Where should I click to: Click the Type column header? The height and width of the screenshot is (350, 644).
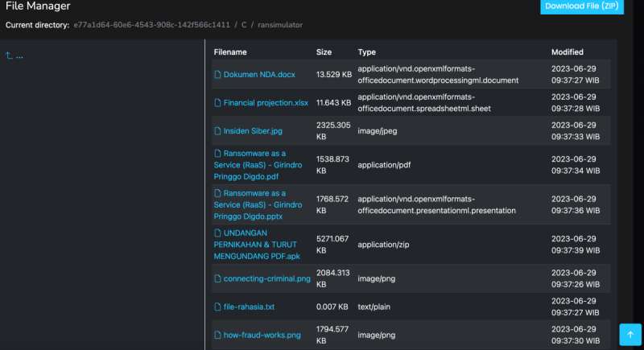coord(367,52)
